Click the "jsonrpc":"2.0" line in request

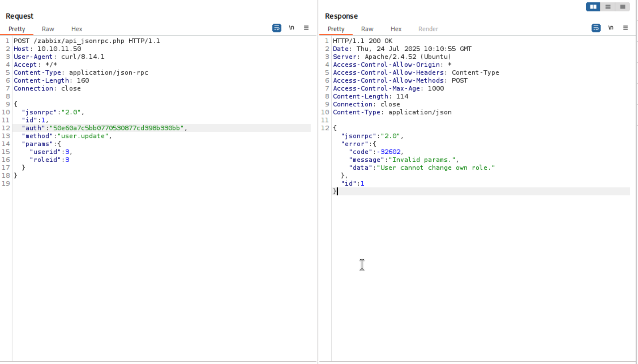[53, 112]
